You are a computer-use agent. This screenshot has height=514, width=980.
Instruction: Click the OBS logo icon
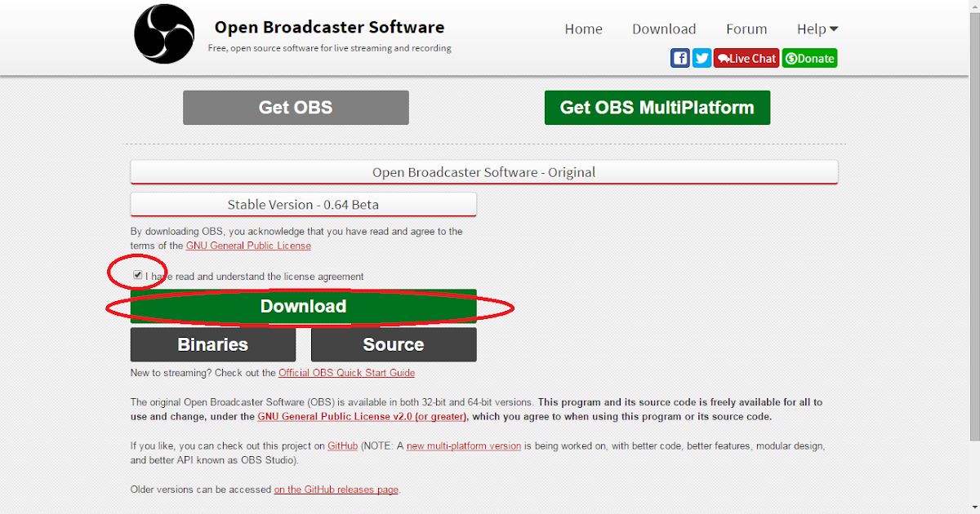point(163,33)
